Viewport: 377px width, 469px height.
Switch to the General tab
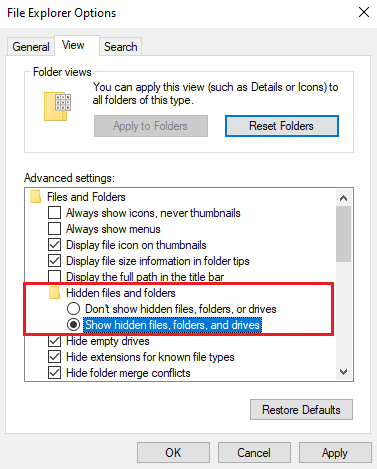click(x=31, y=47)
